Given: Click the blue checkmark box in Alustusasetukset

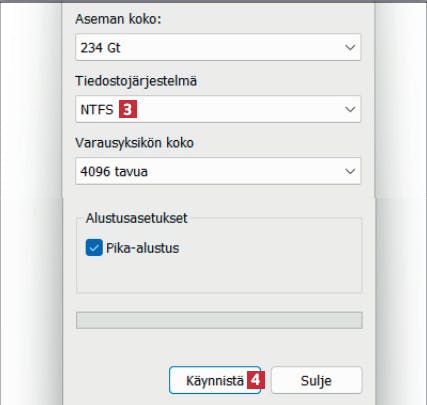Looking at the screenshot, I should [x=94, y=248].
